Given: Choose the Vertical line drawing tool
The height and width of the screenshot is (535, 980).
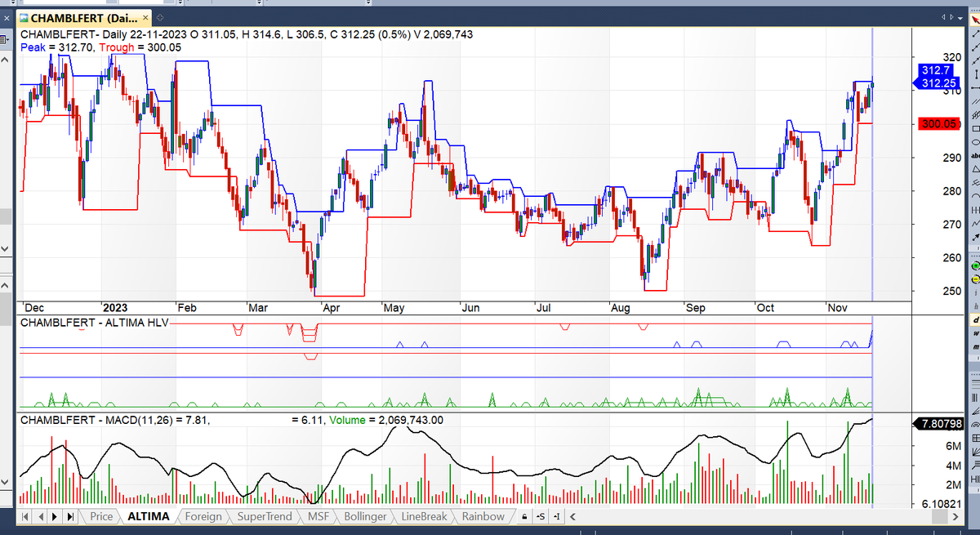Looking at the screenshot, I should click(x=975, y=74).
